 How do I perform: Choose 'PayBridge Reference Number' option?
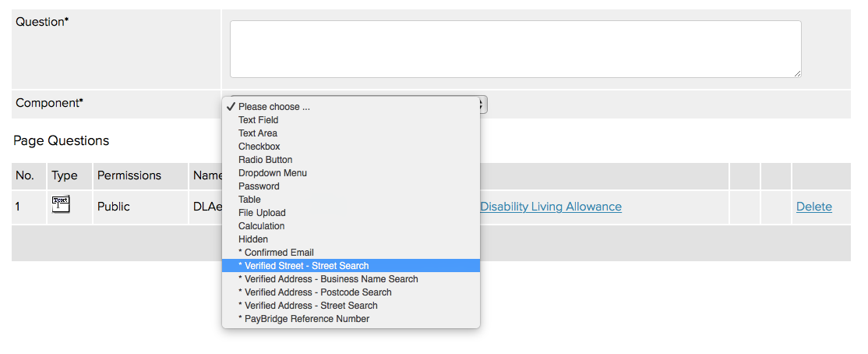[304, 319]
